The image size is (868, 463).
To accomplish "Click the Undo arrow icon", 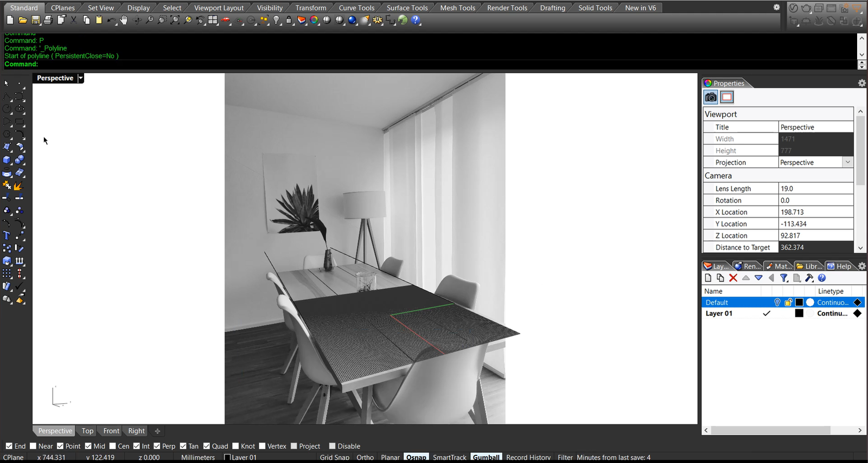I will [x=111, y=20].
